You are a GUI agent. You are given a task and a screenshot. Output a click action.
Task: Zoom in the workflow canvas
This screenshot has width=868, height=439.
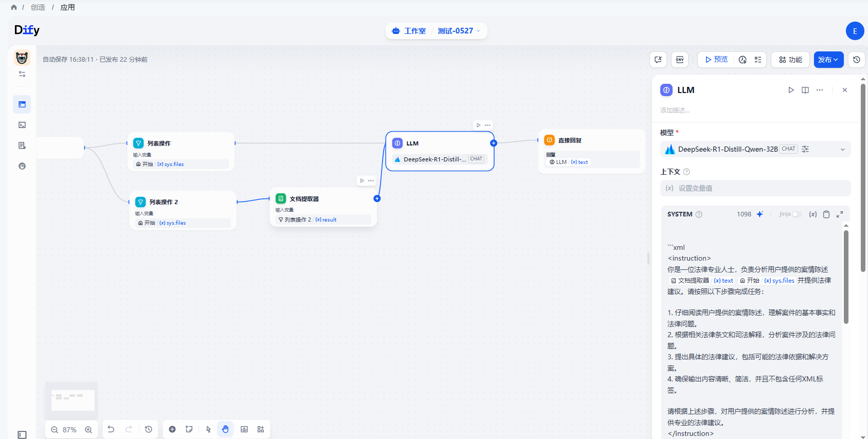pyautogui.click(x=88, y=430)
